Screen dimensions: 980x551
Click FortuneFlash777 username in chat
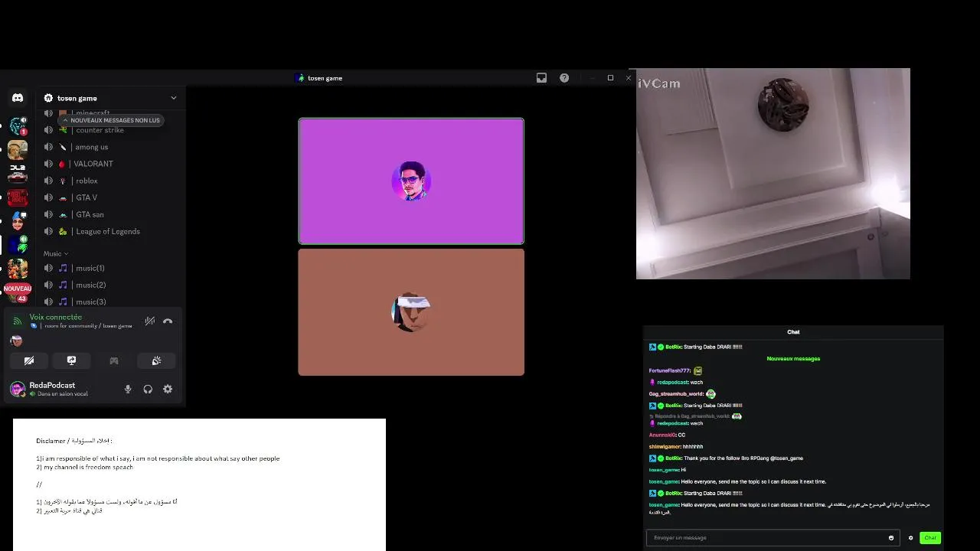pos(670,370)
